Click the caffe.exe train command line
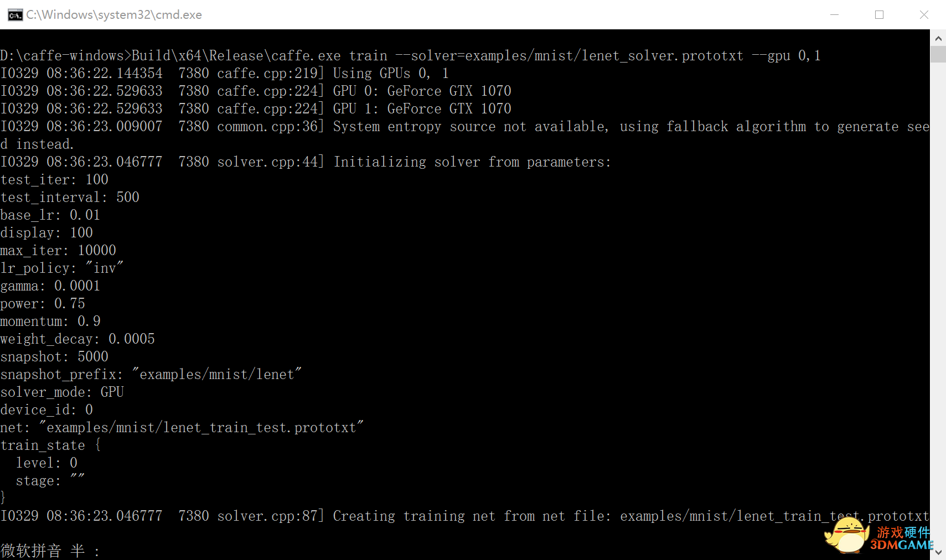946x560 pixels. point(410,56)
